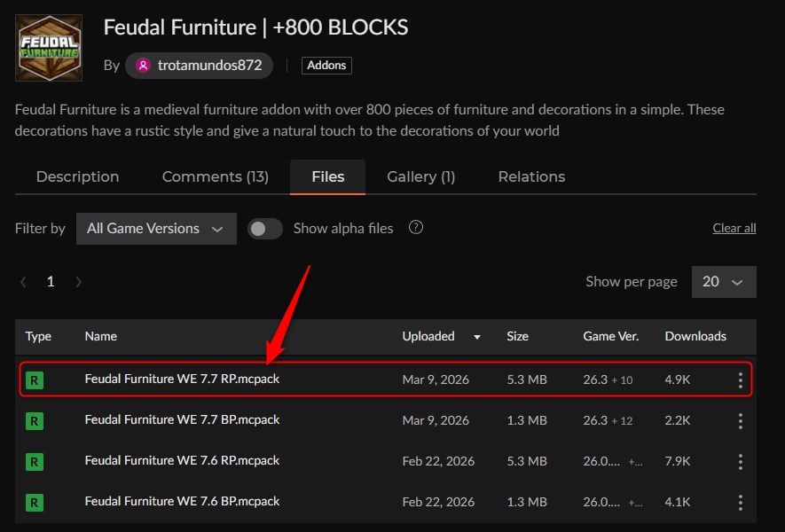This screenshot has height=532, width=785.
Task: Switch to the Gallery tab
Action: click(x=420, y=176)
